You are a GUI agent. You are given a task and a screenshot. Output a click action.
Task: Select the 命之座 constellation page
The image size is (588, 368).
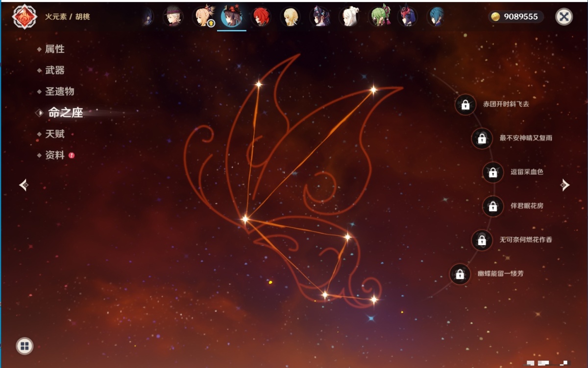66,113
